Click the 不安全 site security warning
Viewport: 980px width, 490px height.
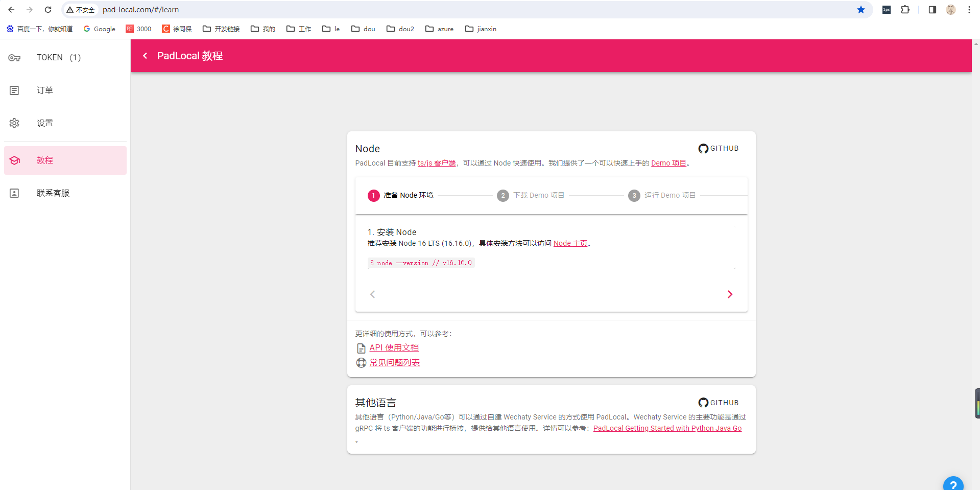(x=81, y=10)
